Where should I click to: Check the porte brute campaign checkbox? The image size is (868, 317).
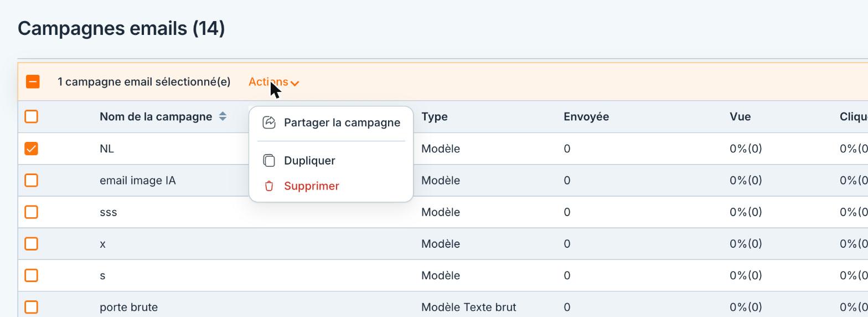(32, 306)
